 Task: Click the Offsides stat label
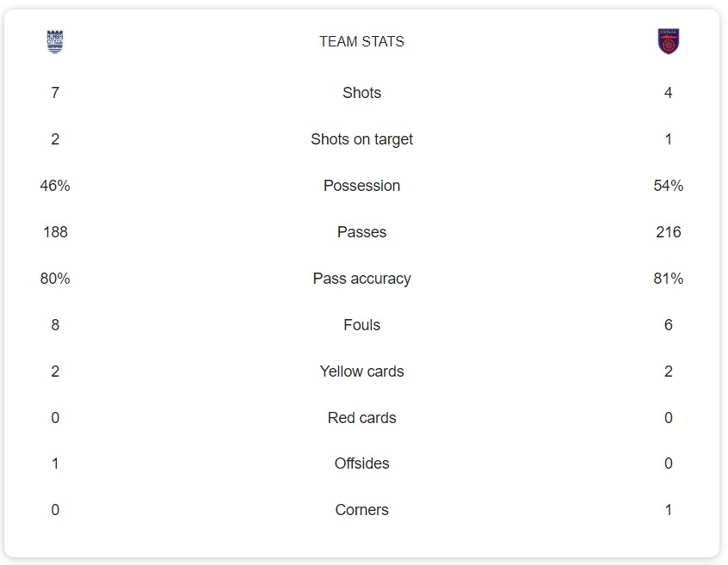(361, 464)
